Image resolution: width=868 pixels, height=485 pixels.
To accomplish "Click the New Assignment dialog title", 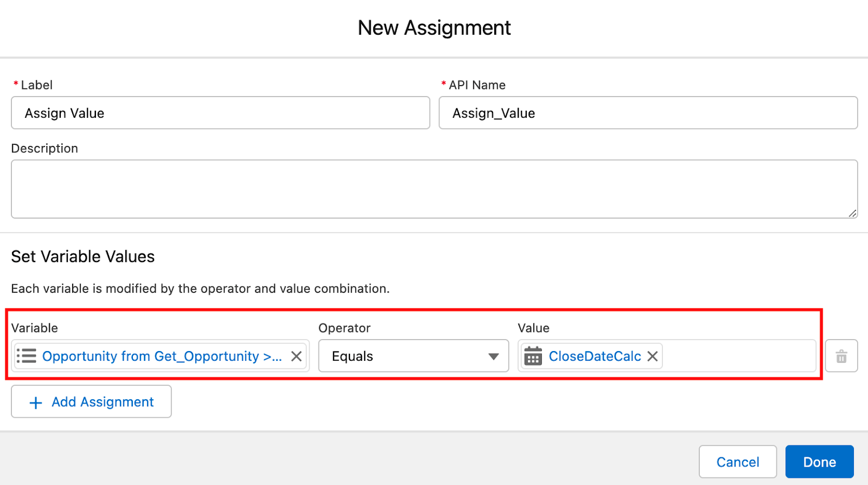I will [434, 28].
